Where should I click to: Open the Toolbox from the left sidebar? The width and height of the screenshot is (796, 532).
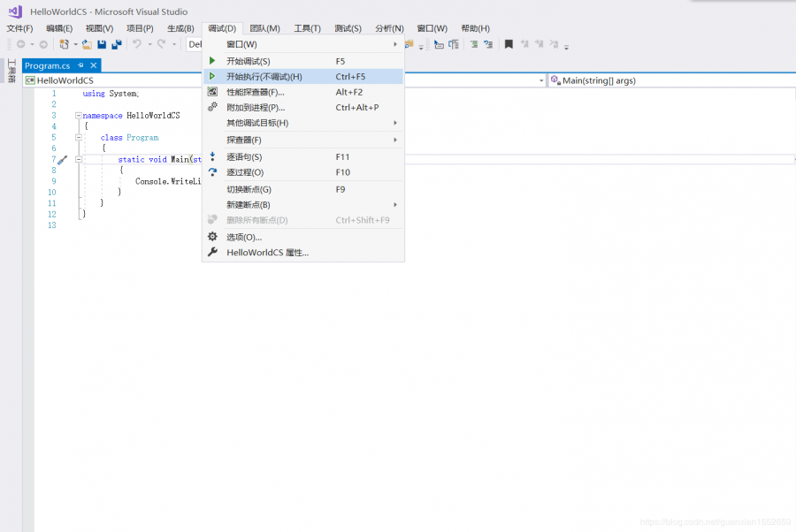11,71
